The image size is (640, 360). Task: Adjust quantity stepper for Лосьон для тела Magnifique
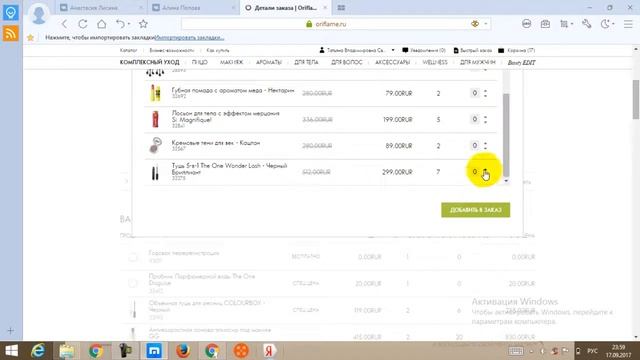pos(485,119)
